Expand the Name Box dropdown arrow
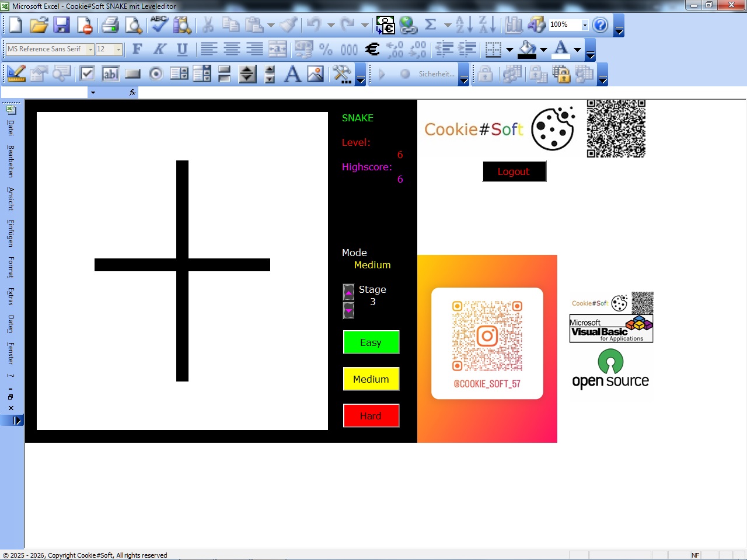The image size is (747, 560). (x=92, y=92)
